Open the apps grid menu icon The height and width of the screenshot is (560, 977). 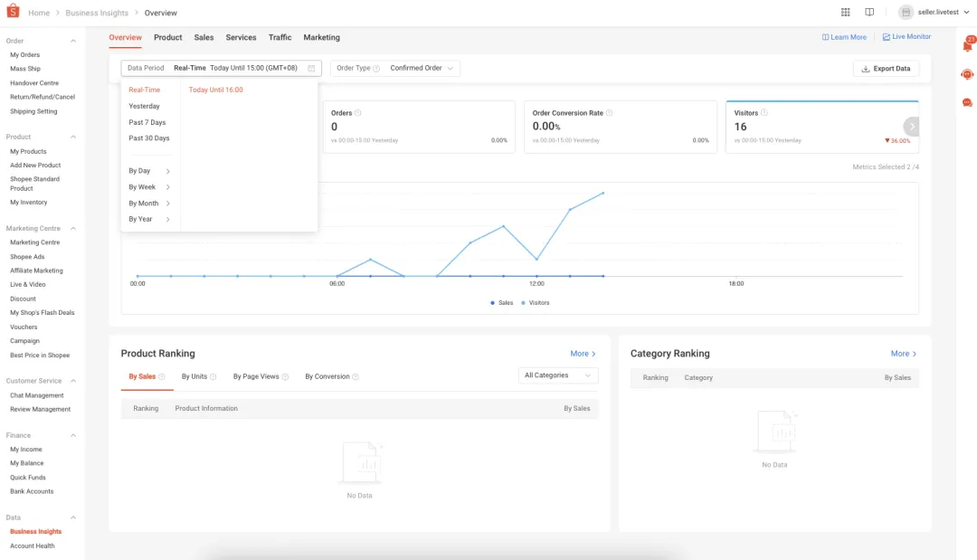tap(846, 13)
